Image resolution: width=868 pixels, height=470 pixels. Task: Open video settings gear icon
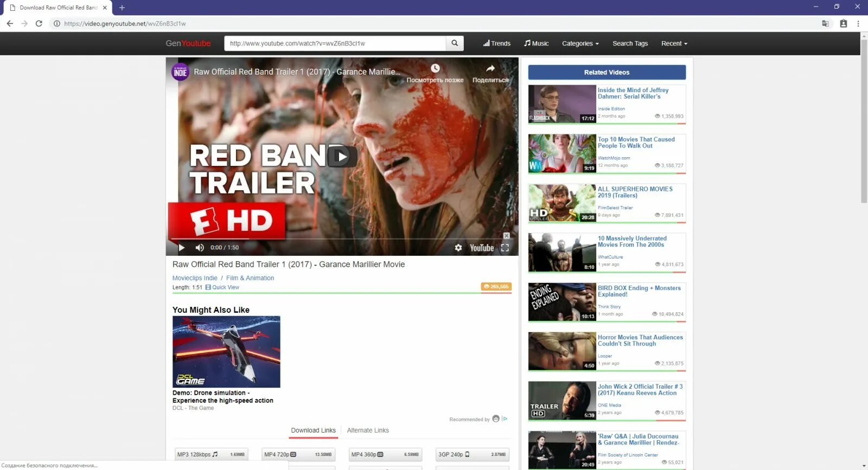coord(458,248)
